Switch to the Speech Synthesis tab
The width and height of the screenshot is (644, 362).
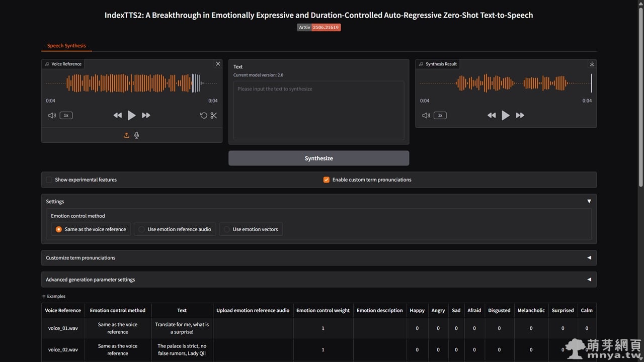pyautogui.click(x=66, y=46)
